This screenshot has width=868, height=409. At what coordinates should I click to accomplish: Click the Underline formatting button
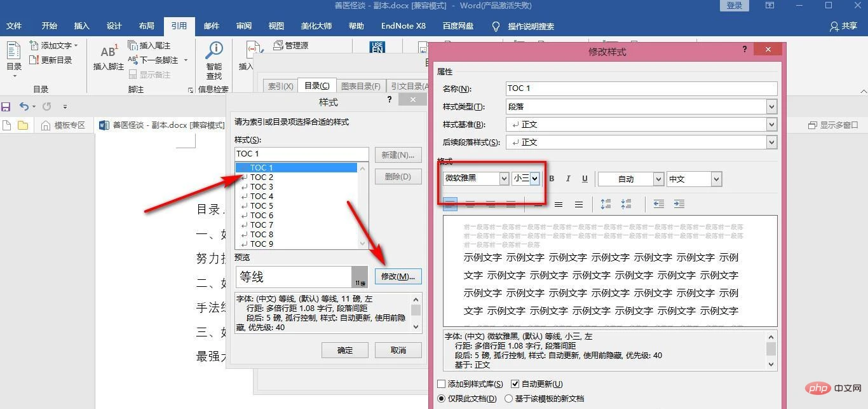[585, 179]
